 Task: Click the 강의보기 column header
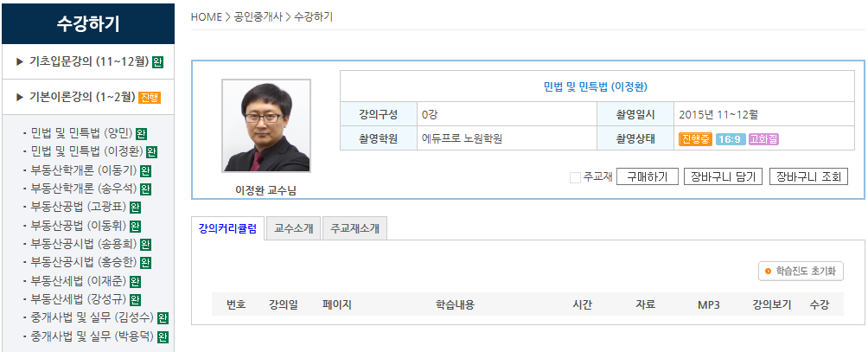(x=772, y=304)
